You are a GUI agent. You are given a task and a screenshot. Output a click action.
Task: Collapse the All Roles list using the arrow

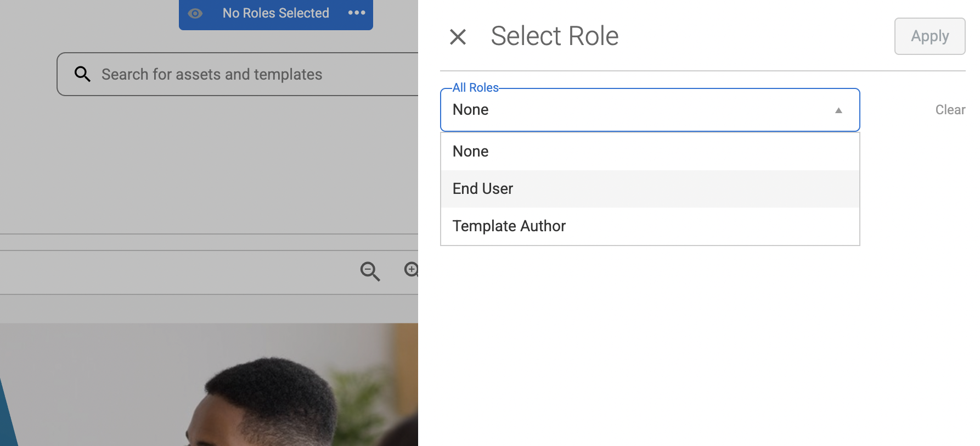838,110
